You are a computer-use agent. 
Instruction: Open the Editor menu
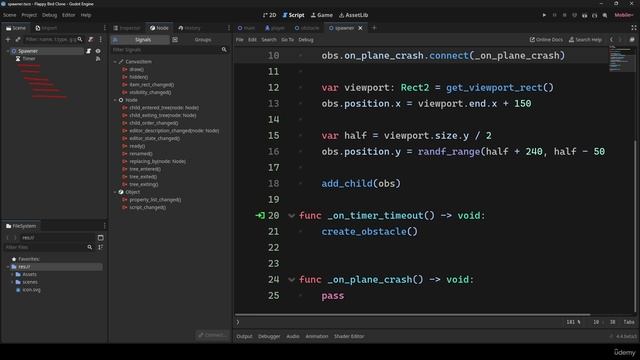click(x=69, y=15)
